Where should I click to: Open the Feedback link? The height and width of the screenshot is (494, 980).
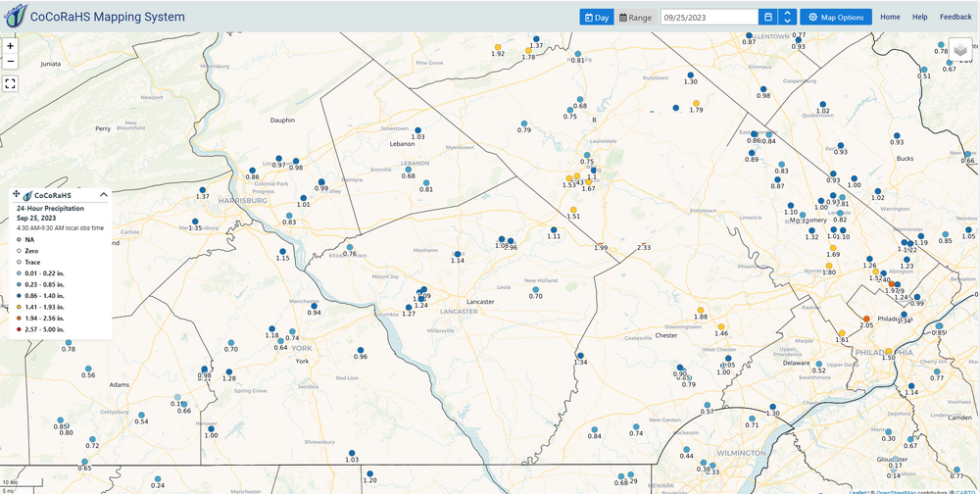[955, 17]
